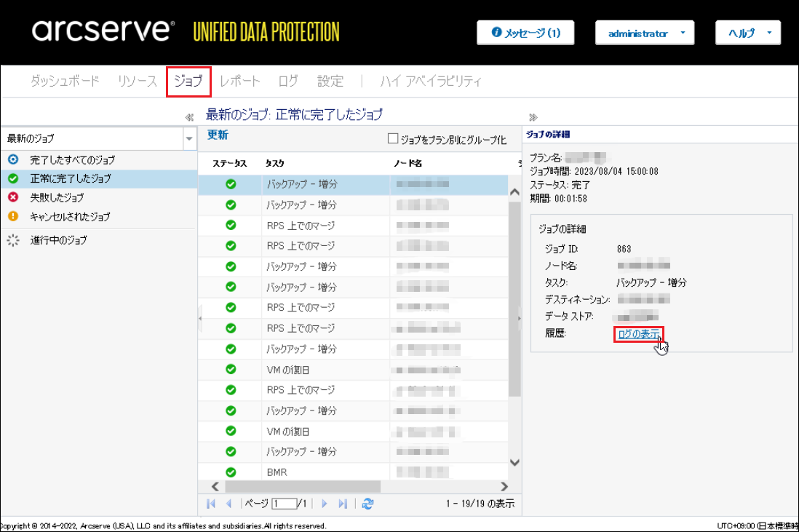Click the orange canceled-jobs warning icon

(x=13, y=217)
